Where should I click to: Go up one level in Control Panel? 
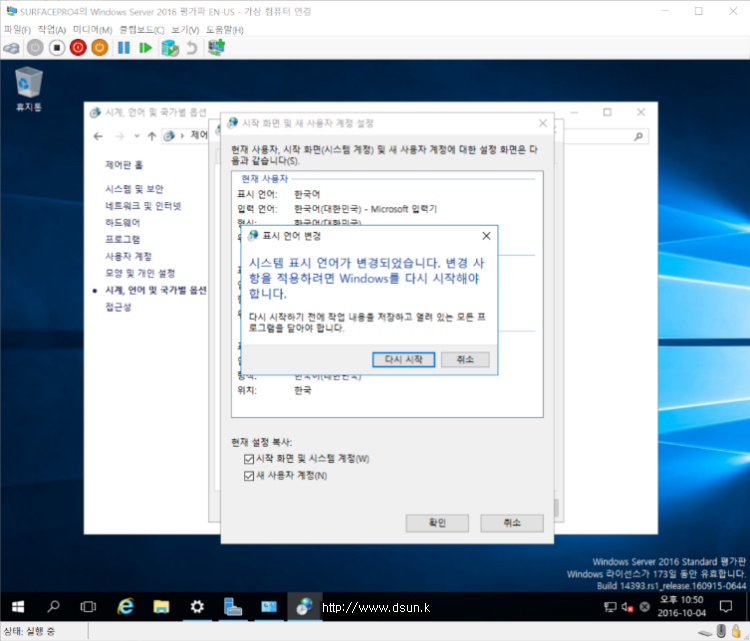click(x=152, y=136)
